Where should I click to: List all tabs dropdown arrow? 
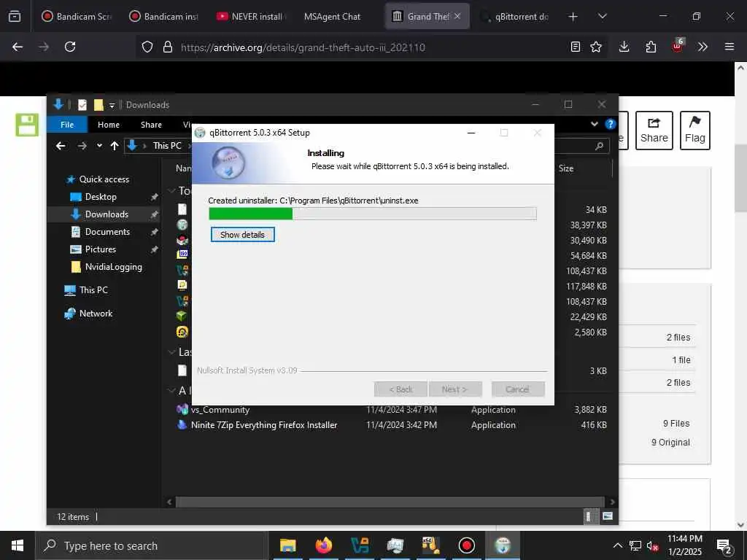(602, 16)
